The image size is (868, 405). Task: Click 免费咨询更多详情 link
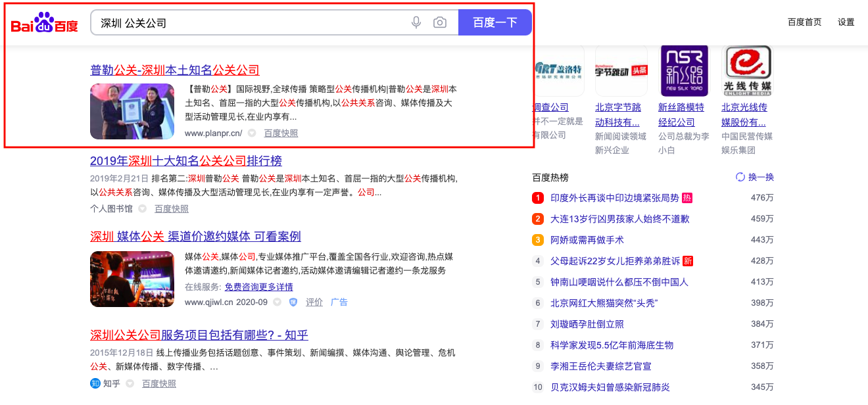coord(258,287)
